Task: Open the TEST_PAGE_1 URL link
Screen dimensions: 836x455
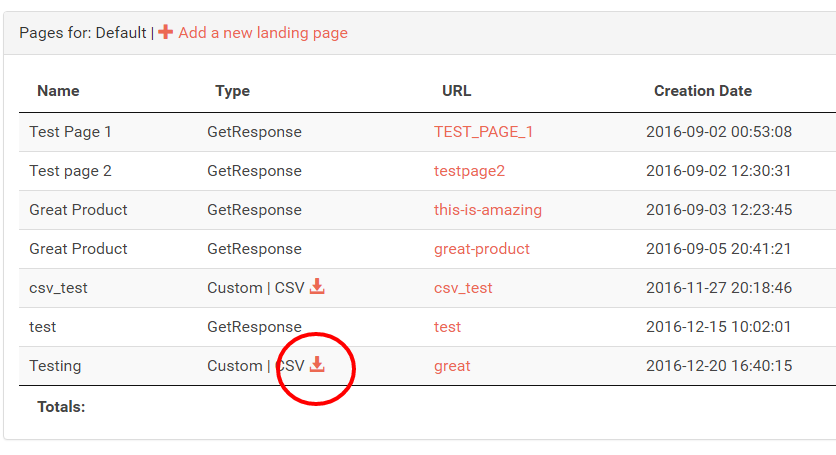Action: [483, 132]
